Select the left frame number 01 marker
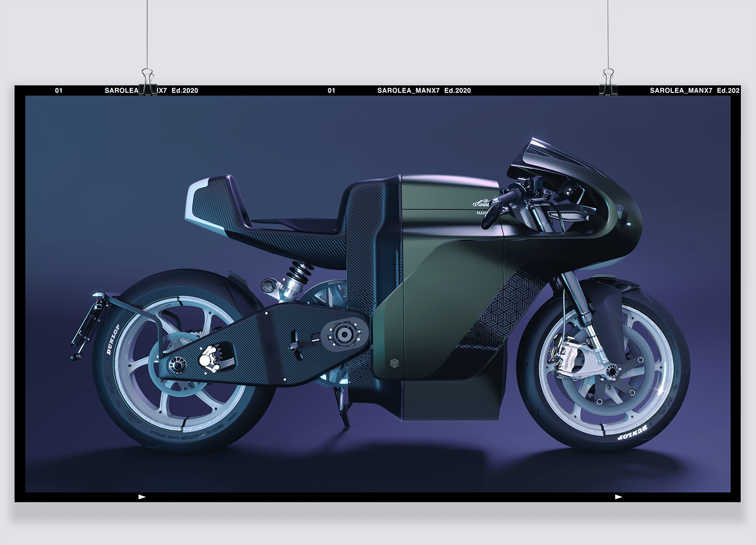Viewport: 756px width, 545px height. coord(59,90)
